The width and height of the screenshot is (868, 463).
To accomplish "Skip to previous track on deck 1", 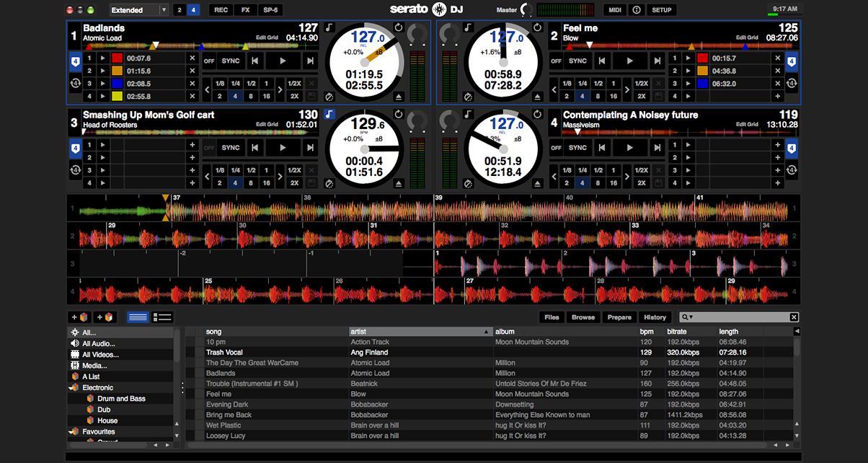I will click(x=254, y=61).
